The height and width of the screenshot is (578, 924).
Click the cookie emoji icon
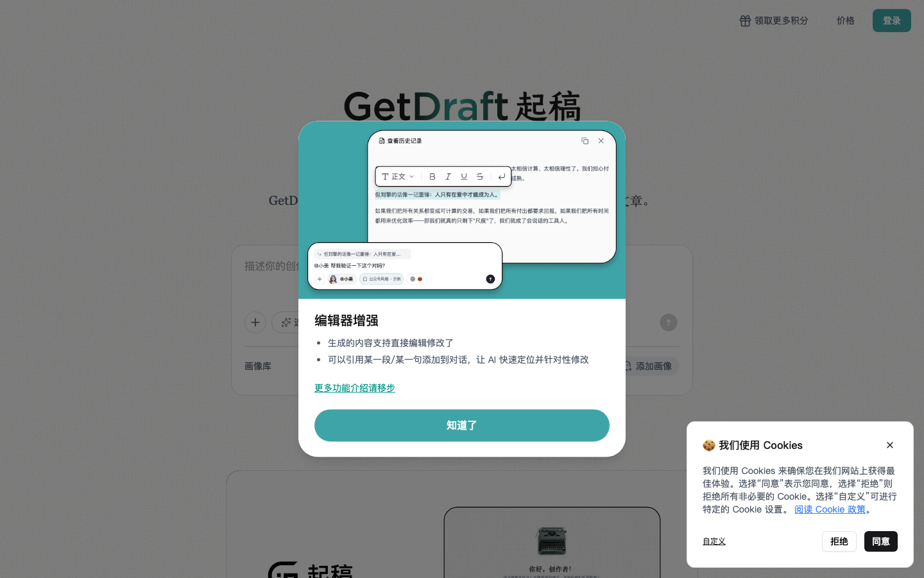coord(708,445)
